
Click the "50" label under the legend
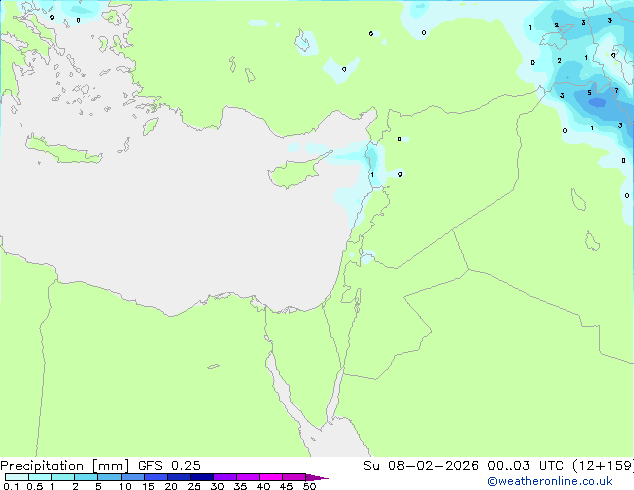pyautogui.click(x=309, y=486)
